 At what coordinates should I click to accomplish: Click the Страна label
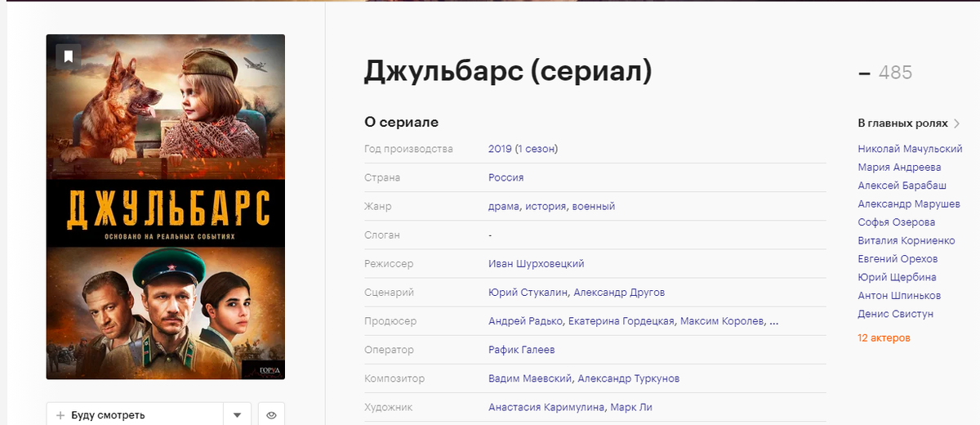tap(382, 177)
